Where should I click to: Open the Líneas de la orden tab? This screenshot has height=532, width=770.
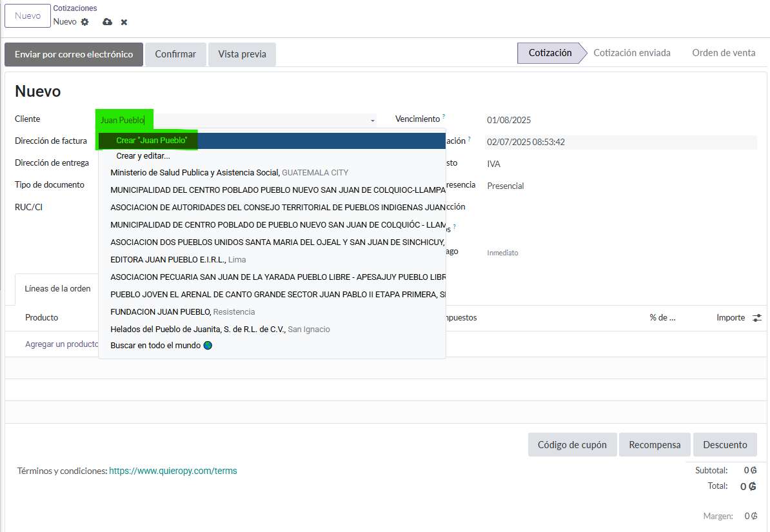pyautogui.click(x=57, y=289)
